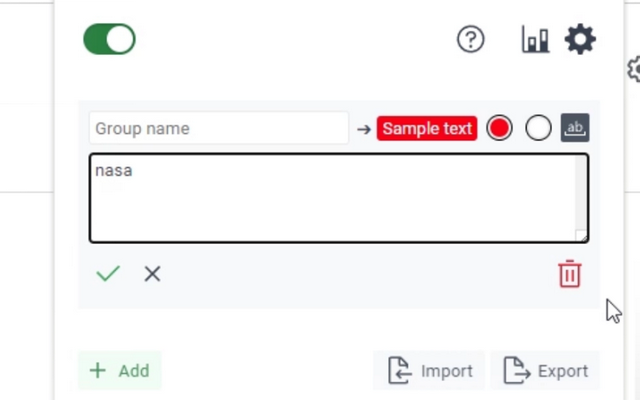This screenshot has height=400, width=640.
Task: Toggle the green enable switch off
Action: (x=109, y=39)
